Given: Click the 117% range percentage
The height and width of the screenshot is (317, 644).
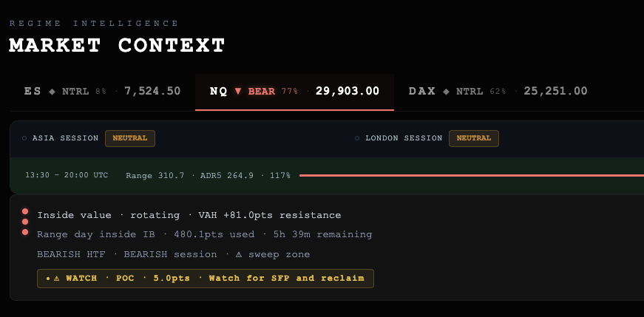Looking at the screenshot, I should (x=280, y=176).
